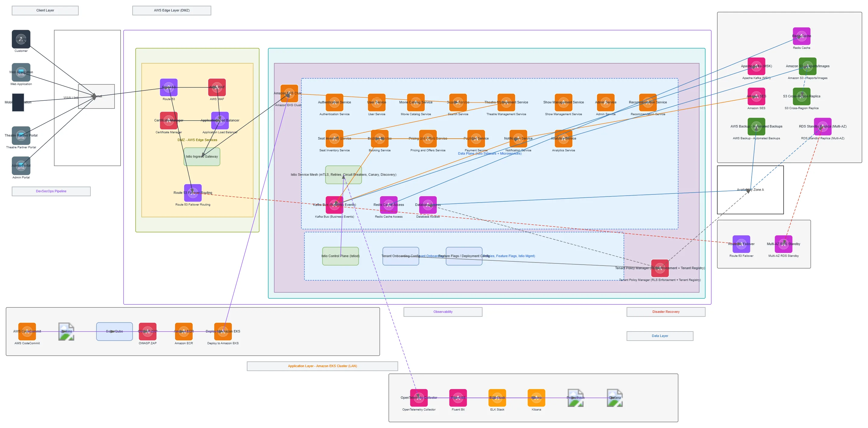Select the Jenkins pipeline image icon

(66, 332)
